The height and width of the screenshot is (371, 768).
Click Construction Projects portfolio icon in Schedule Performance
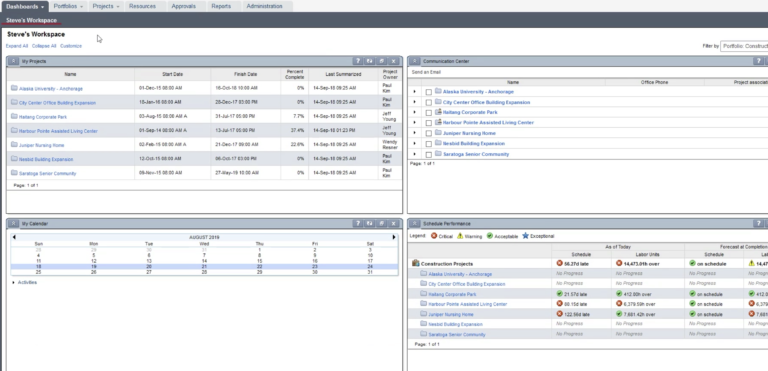pyautogui.click(x=416, y=263)
